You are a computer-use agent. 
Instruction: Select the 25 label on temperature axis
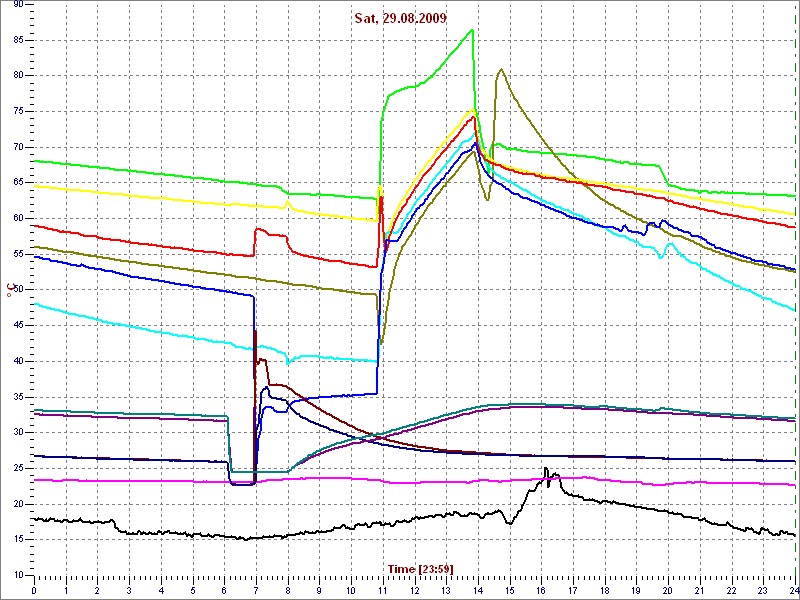[x=17, y=468]
